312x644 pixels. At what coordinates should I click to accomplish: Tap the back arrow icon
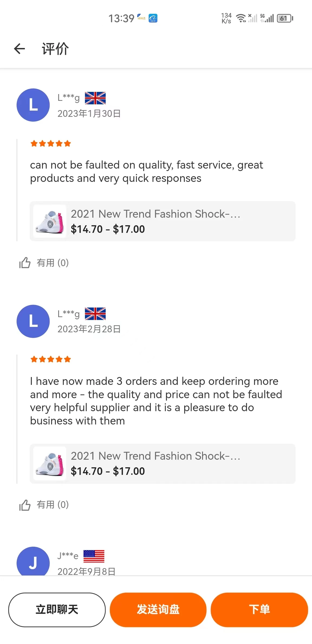tap(19, 49)
